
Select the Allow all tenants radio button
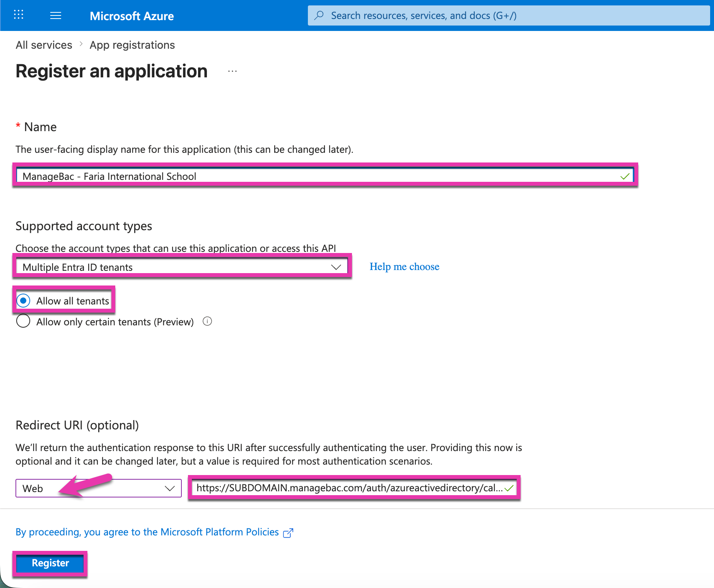coord(23,301)
